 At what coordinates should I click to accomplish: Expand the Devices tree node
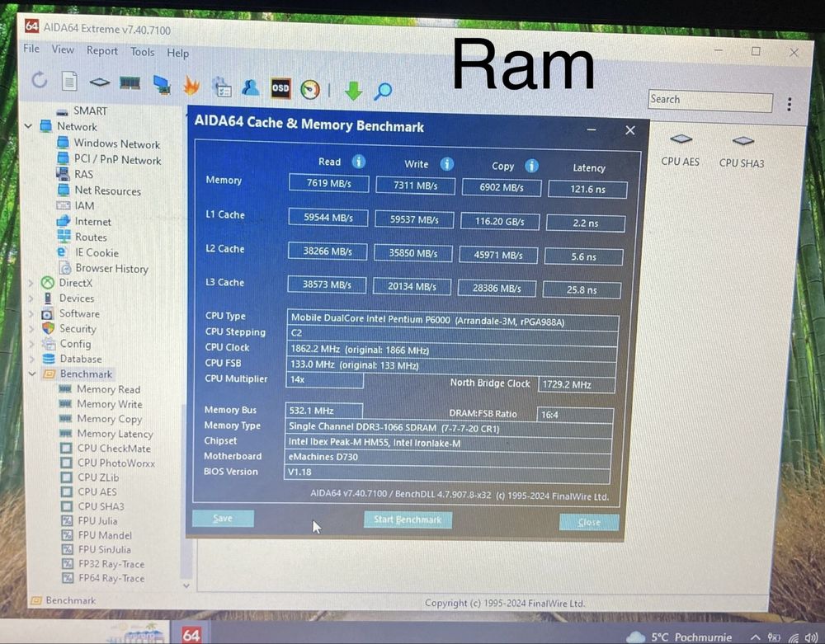[31, 298]
